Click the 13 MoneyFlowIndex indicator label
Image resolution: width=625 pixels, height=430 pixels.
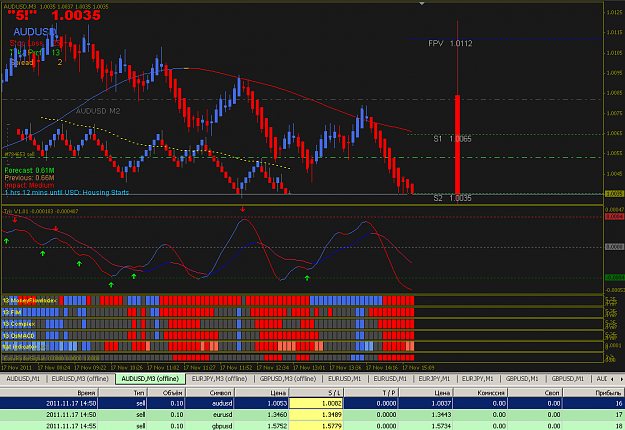[30, 300]
